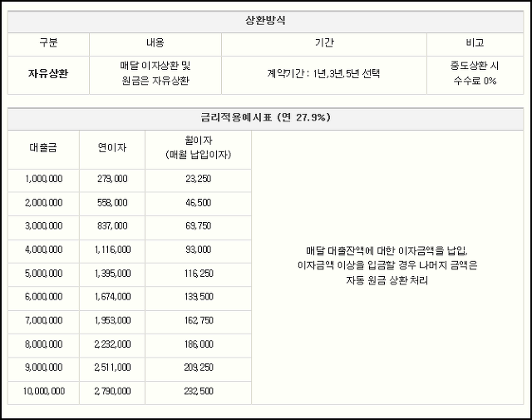This screenshot has width=532, height=420.
Task: Click loan amount 7,000,000 cell
Action: (43, 322)
